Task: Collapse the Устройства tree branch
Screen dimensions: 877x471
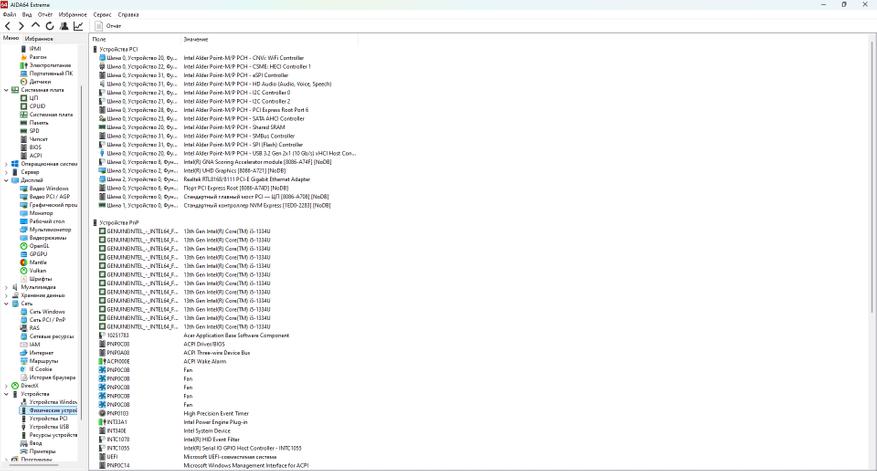Action: pyautogui.click(x=6, y=394)
